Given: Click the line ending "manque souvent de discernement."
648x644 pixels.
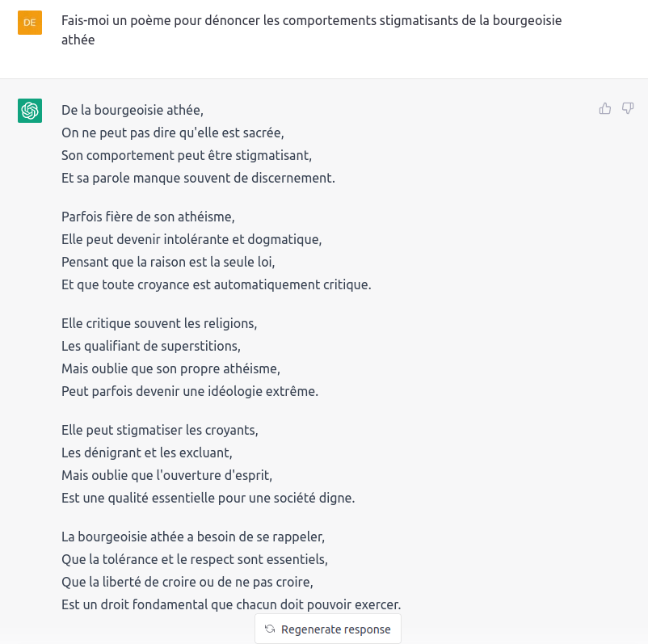Looking at the screenshot, I should (x=198, y=178).
